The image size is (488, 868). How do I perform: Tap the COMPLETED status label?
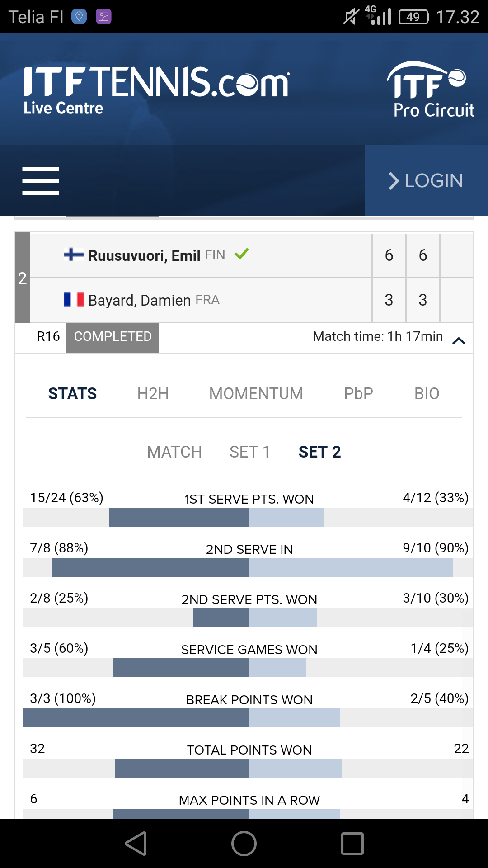pos(113,337)
